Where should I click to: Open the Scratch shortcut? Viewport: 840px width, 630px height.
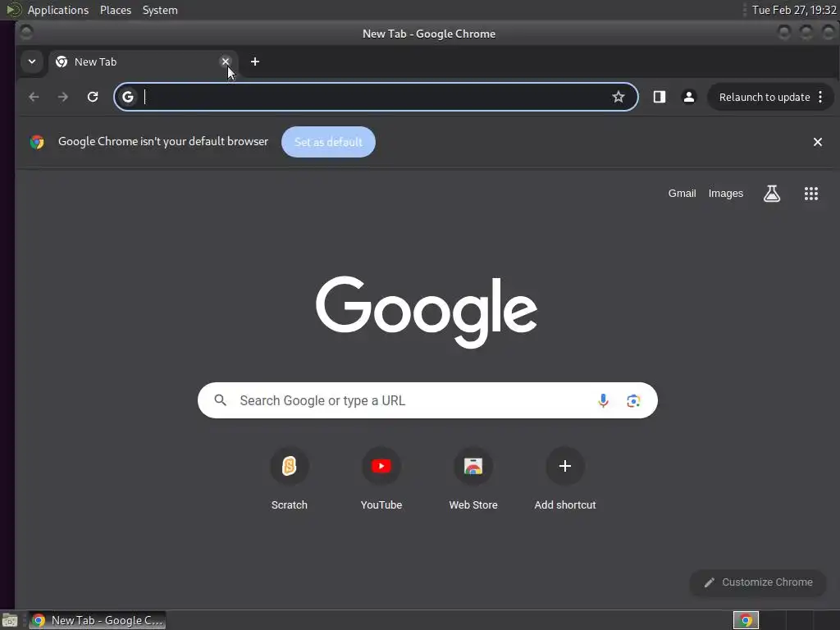coord(290,478)
